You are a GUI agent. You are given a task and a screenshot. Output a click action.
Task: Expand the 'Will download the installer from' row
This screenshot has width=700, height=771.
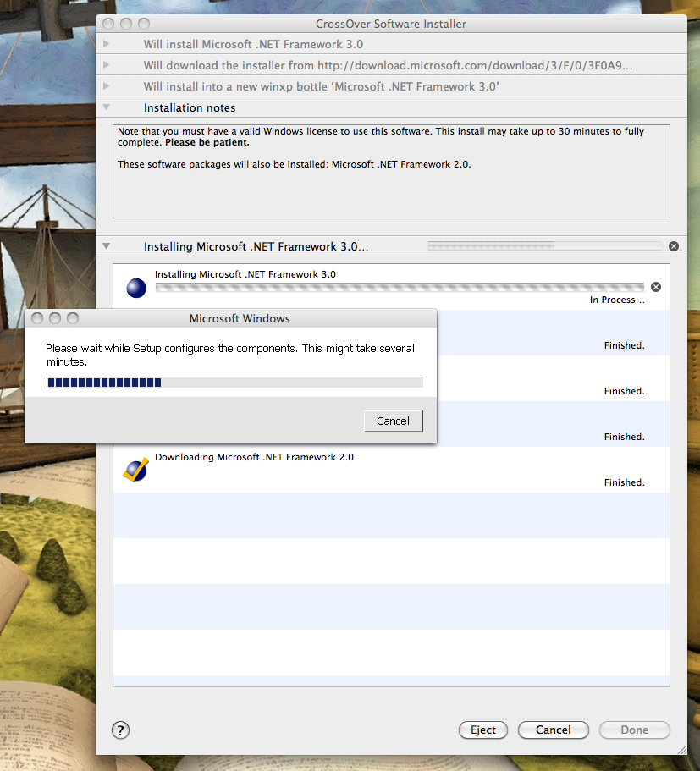[106, 64]
